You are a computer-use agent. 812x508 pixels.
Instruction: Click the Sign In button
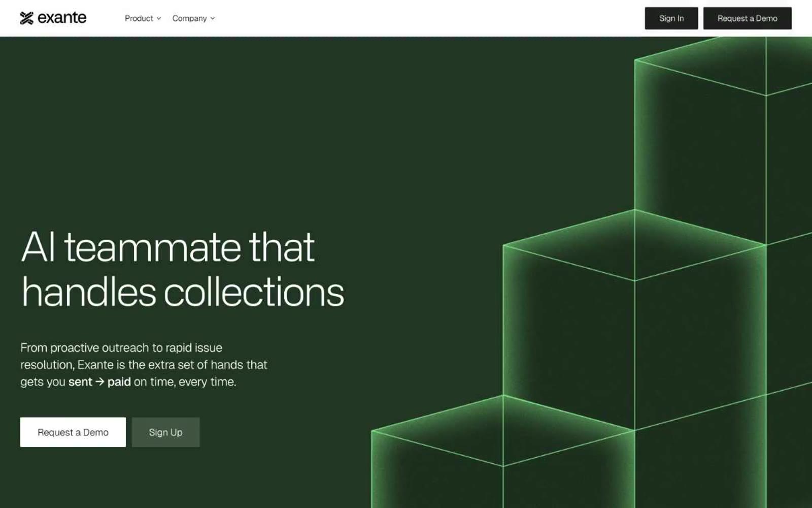(671, 18)
